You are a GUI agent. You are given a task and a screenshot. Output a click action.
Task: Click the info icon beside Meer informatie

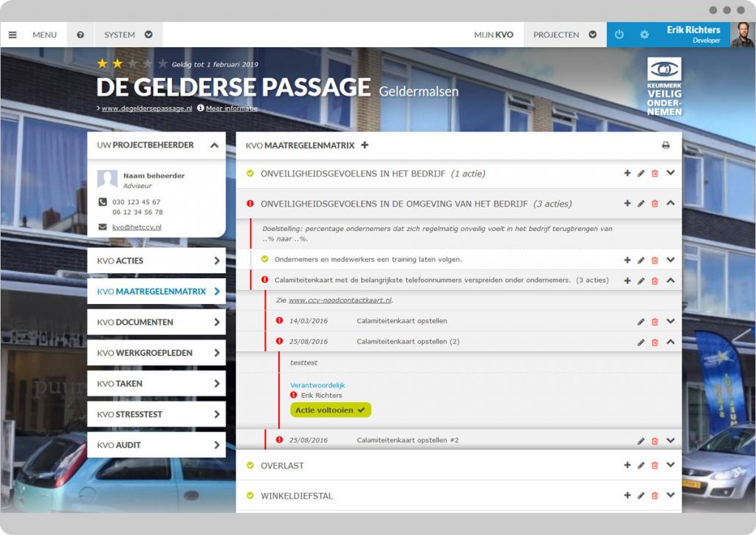click(x=201, y=108)
